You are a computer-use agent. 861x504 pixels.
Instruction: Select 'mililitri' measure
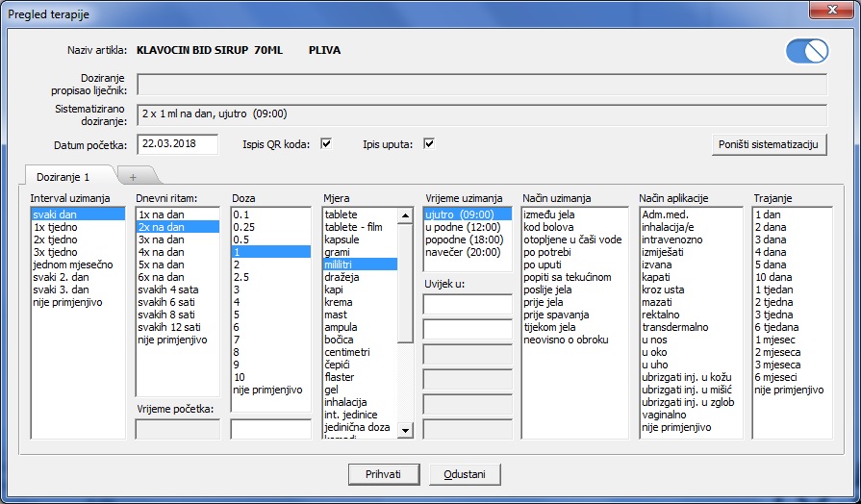pos(360,265)
